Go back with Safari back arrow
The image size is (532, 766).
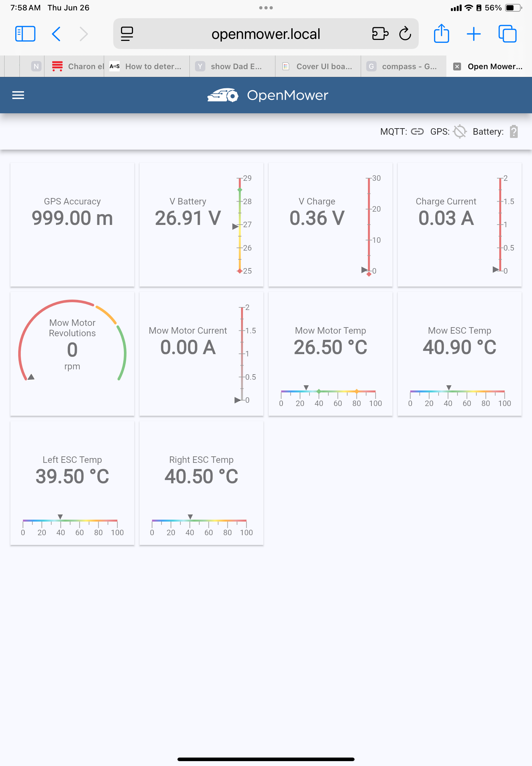coord(56,34)
